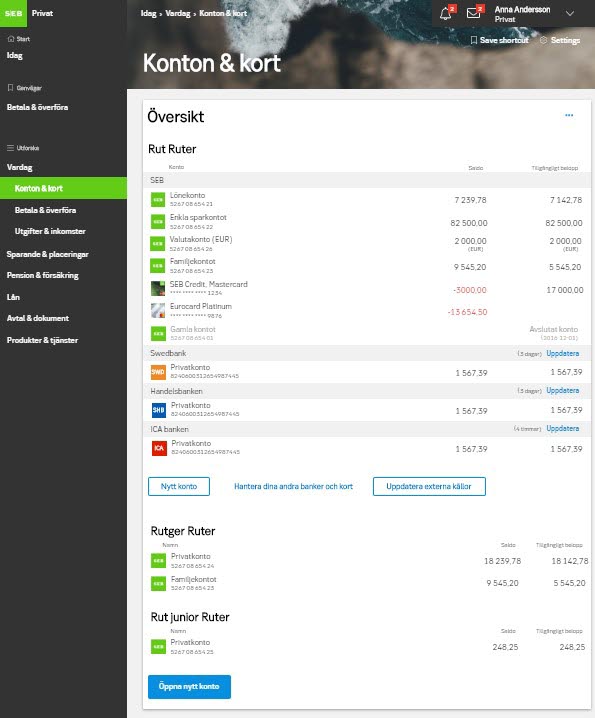Click the Genvägar bookmark icon
The image size is (595, 718).
click(11, 87)
